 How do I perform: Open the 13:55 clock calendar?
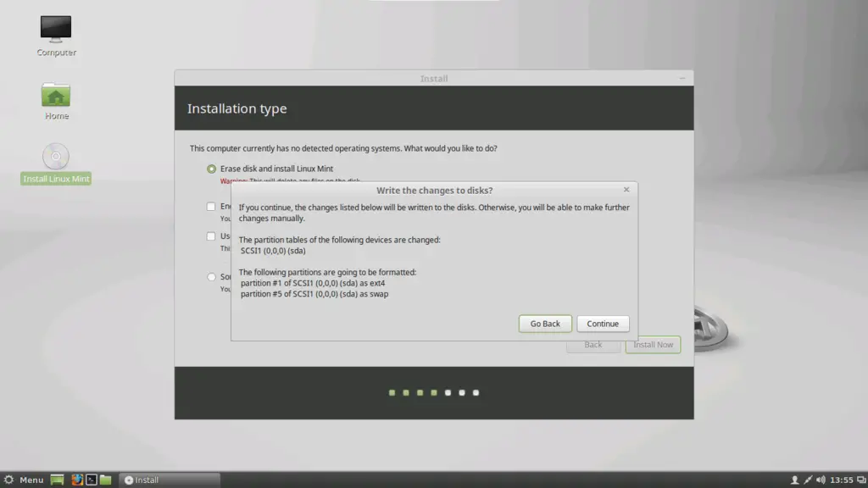pos(842,480)
